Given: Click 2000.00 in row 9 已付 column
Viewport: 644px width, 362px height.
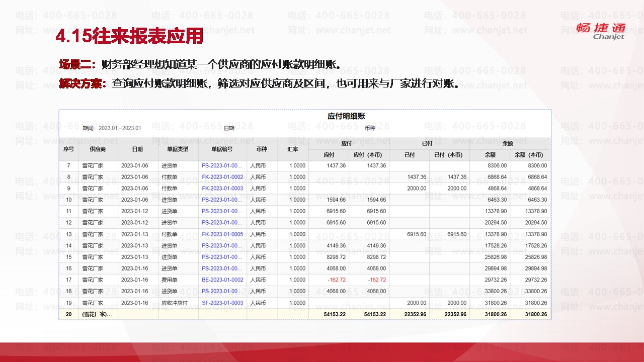Looking at the screenshot, I should click(417, 189).
